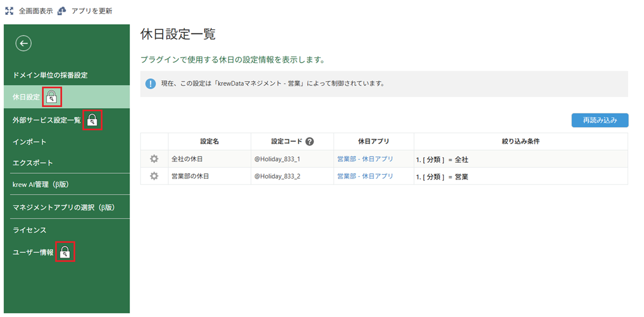Open krew AI管理（β版） menu item
The image size is (644, 317).
(41, 184)
